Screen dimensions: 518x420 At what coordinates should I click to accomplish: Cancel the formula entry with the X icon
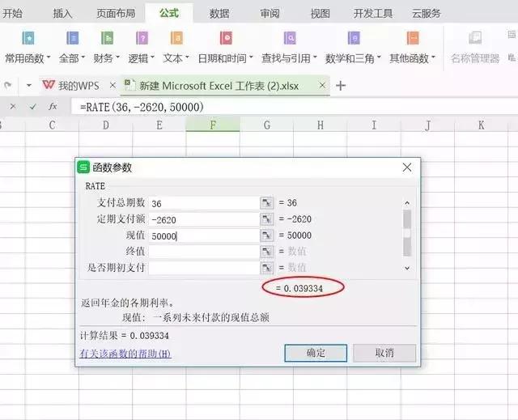point(13,106)
